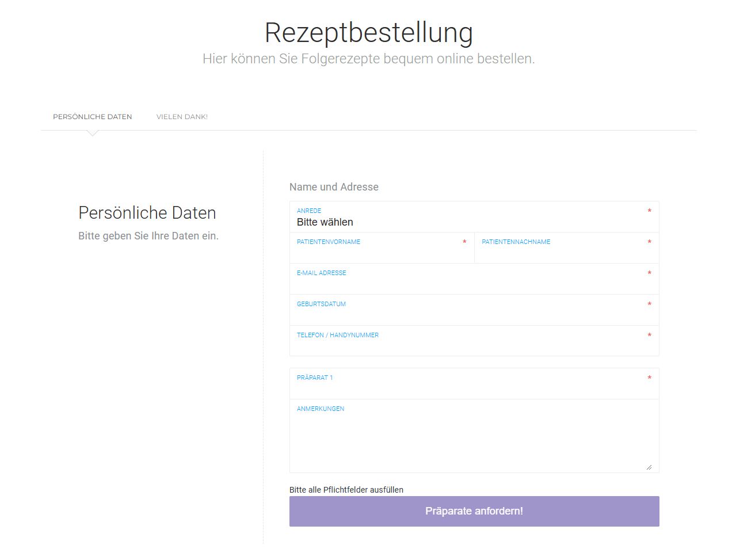Click the red asterisk on Geburtsdatum row
This screenshot has height=560, width=736.
(649, 304)
